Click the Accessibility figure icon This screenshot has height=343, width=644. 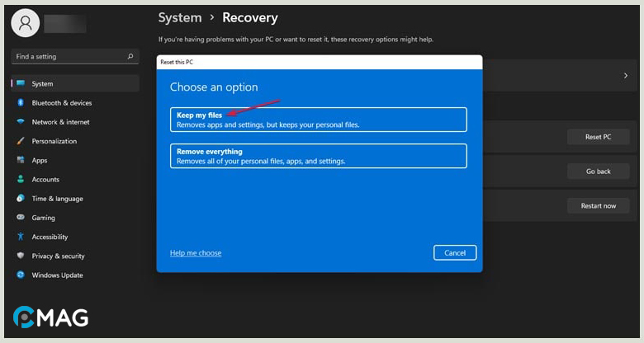pyautogui.click(x=21, y=237)
